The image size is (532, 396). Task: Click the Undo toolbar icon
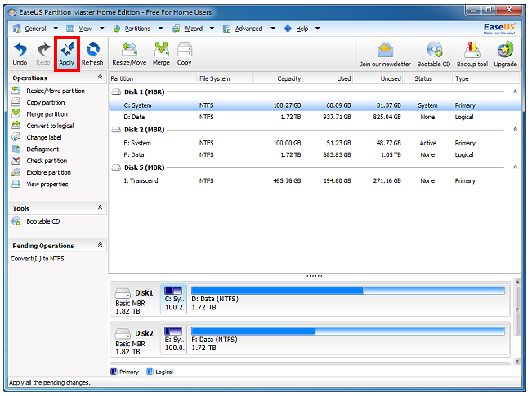(20, 54)
